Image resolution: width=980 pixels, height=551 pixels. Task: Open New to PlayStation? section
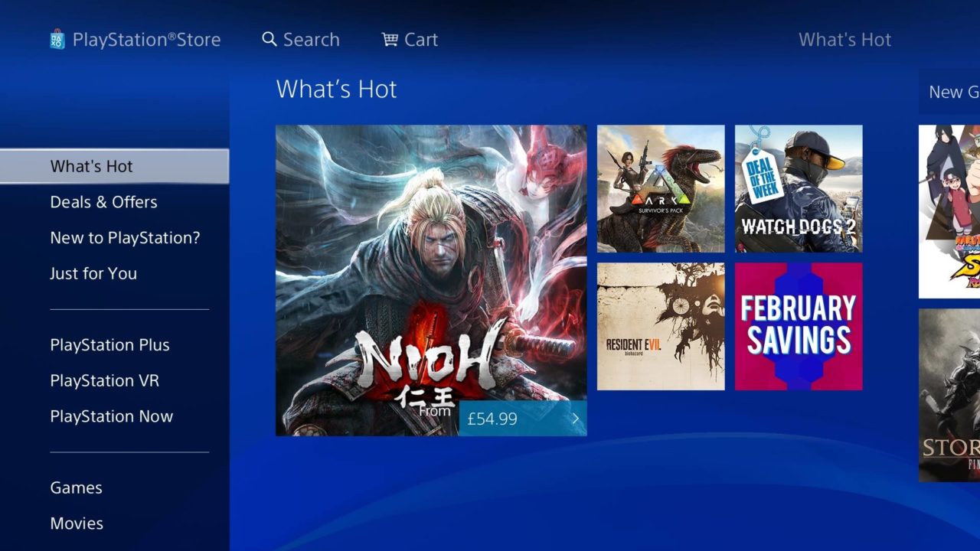coord(125,238)
